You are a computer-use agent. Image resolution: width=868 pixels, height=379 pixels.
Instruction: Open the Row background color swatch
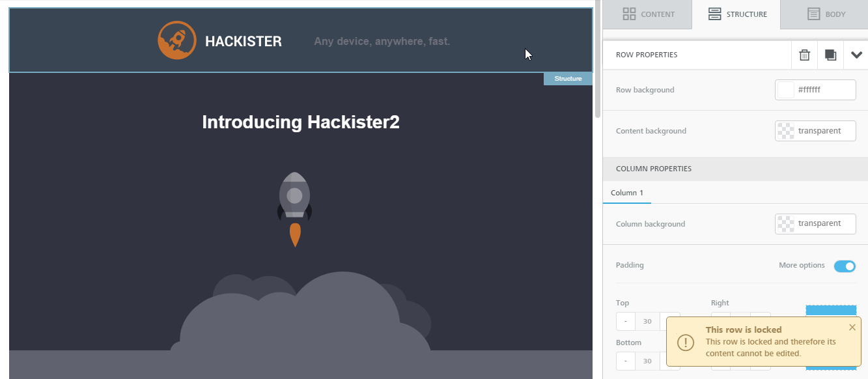point(786,90)
